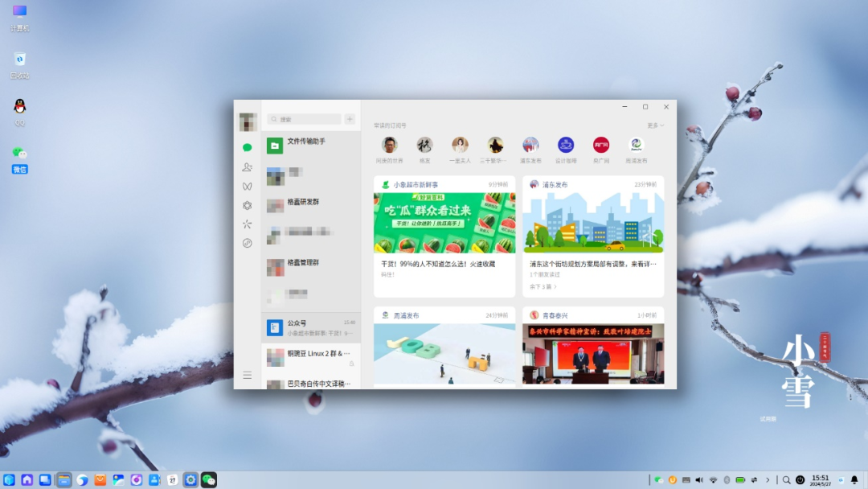Open the magnifier search icon in the tray
This screenshot has width=868, height=489.
pos(786,480)
